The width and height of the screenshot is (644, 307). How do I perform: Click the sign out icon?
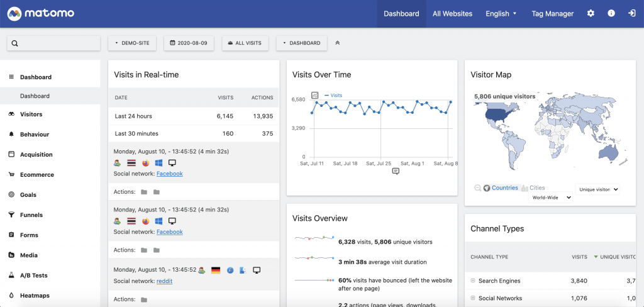631,13
